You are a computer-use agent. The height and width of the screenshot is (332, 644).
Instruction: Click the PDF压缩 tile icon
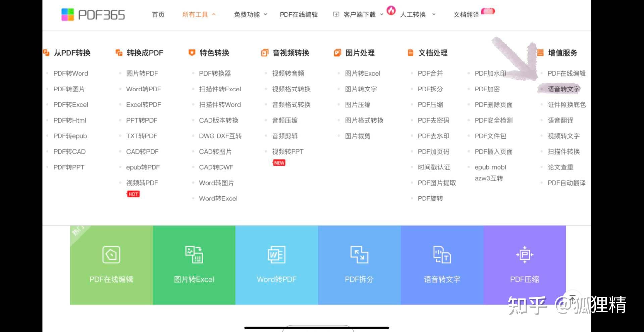(x=525, y=255)
